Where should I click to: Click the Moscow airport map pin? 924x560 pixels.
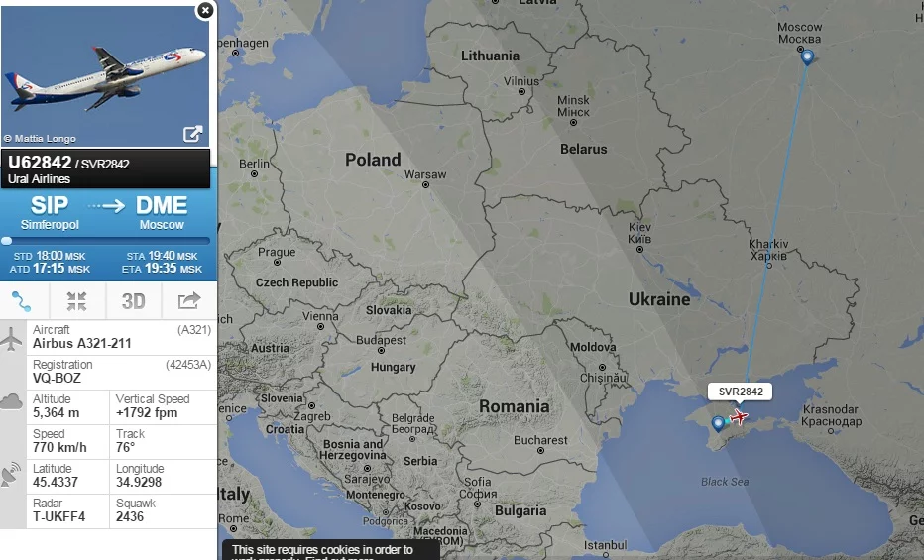pyautogui.click(x=807, y=57)
